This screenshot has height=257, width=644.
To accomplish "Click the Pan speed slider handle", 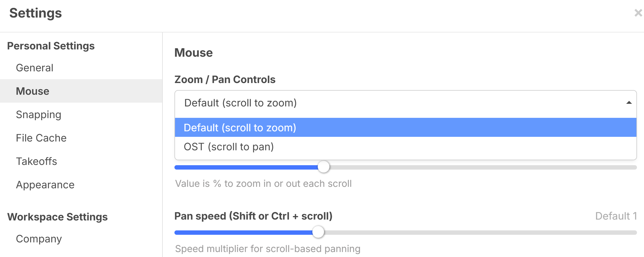I will (318, 232).
